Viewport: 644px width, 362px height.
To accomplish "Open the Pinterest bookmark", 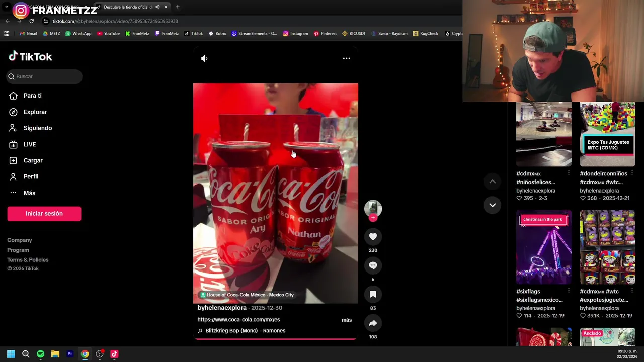I will tap(325, 34).
